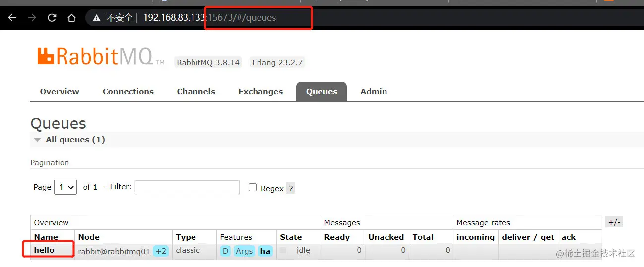Image resolution: width=644 pixels, height=267 pixels.
Task: Click the rabbit@rabbitmq01 node text
Action: pyautogui.click(x=114, y=251)
